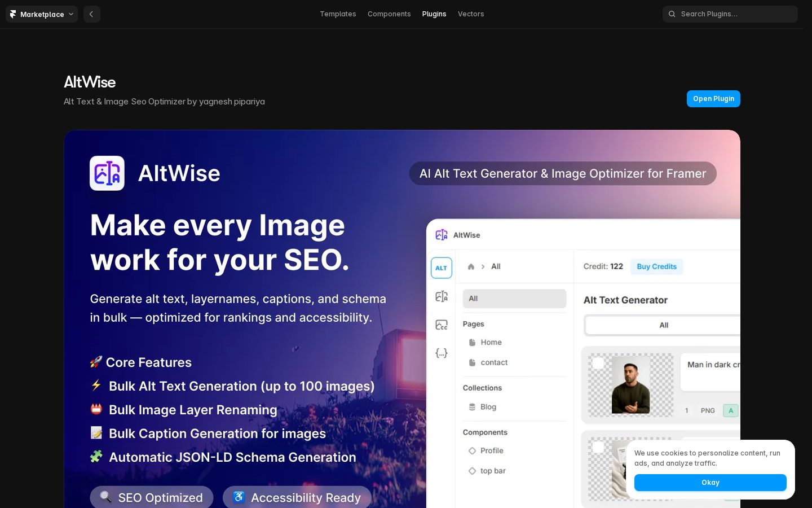Open the Templates tab

pos(338,14)
